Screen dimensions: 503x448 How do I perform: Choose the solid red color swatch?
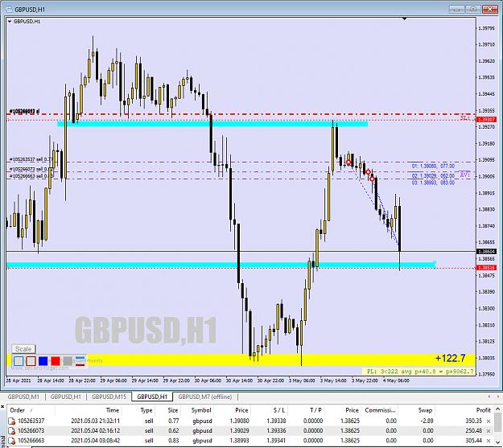(56, 361)
